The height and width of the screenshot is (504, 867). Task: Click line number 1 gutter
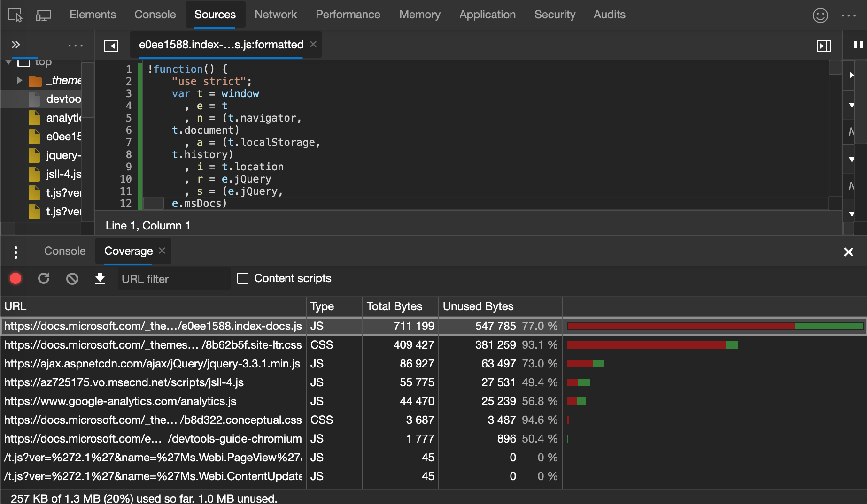coord(128,69)
